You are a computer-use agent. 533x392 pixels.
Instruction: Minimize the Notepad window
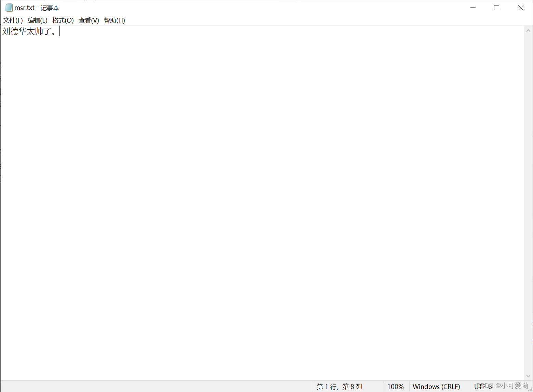coord(473,8)
